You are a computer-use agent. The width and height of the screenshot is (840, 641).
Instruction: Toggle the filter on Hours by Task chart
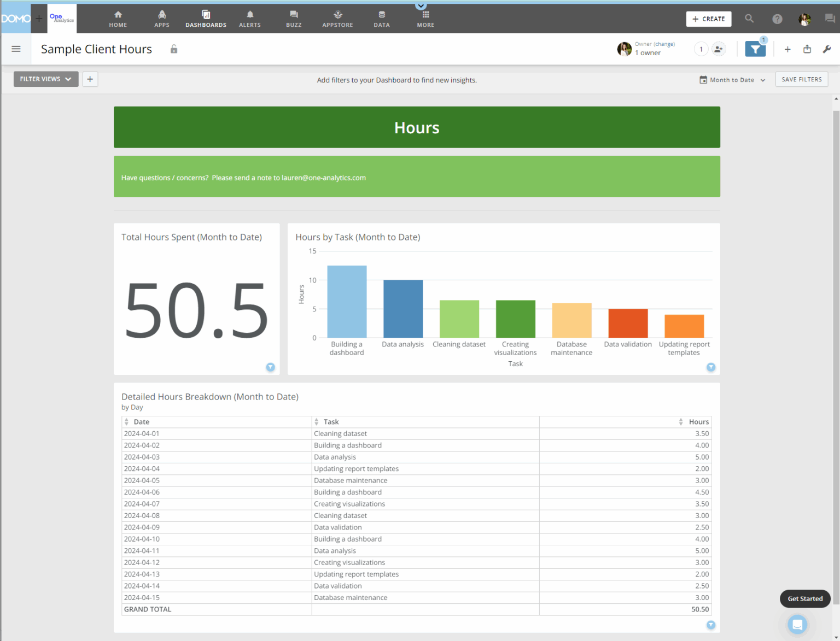[x=711, y=367]
